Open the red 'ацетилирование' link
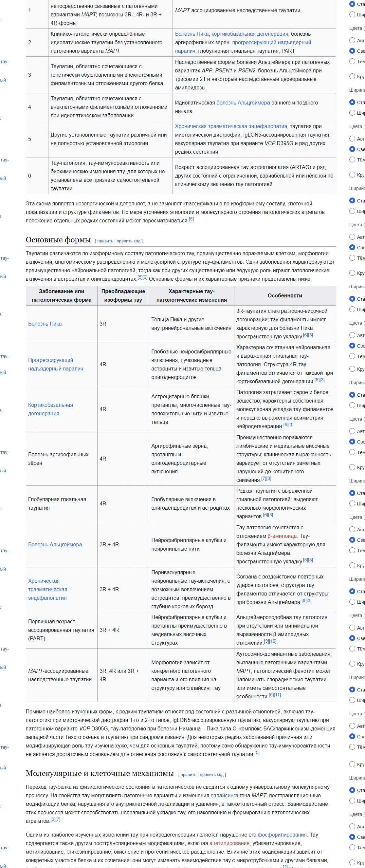365x868 pixels. 229,843
